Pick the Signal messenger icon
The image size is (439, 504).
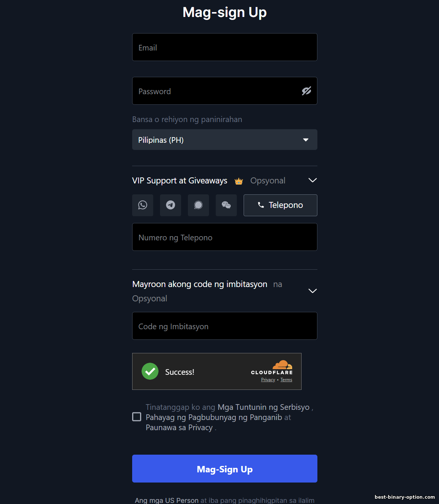pos(198,205)
